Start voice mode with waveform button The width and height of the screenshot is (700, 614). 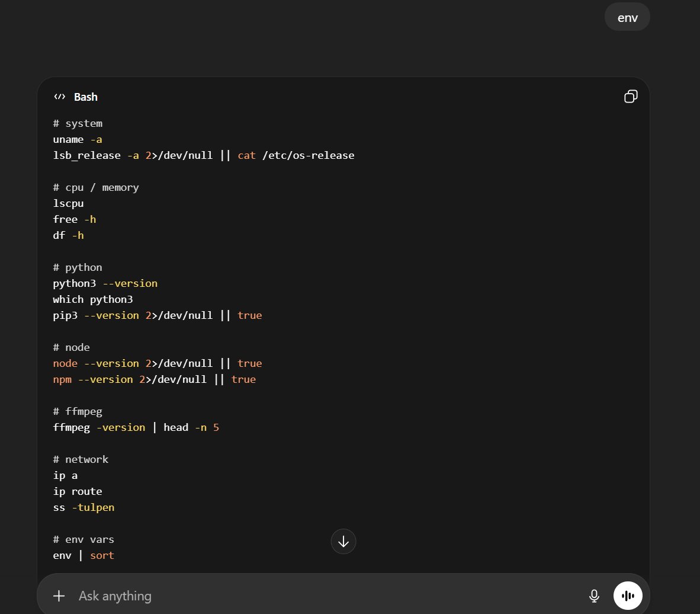coord(628,596)
